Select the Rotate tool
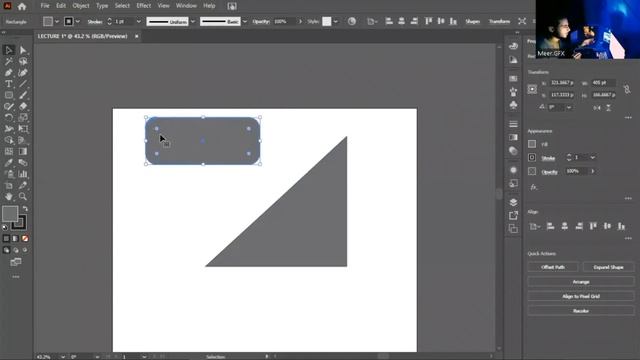Screen dimensions: 640x360 tap(9, 118)
